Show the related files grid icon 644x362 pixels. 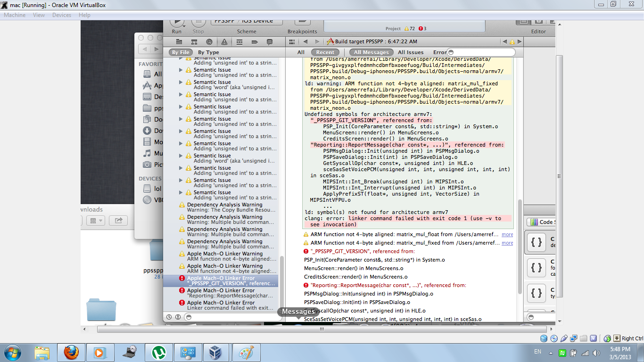click(292, 42)
